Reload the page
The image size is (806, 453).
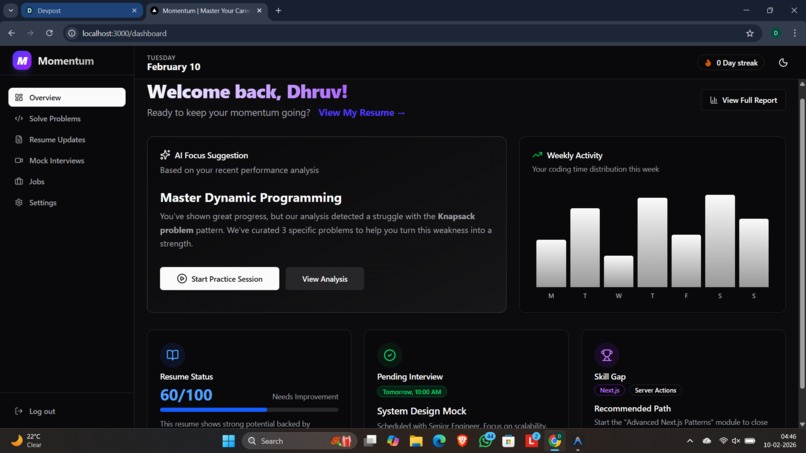[49, 33]
